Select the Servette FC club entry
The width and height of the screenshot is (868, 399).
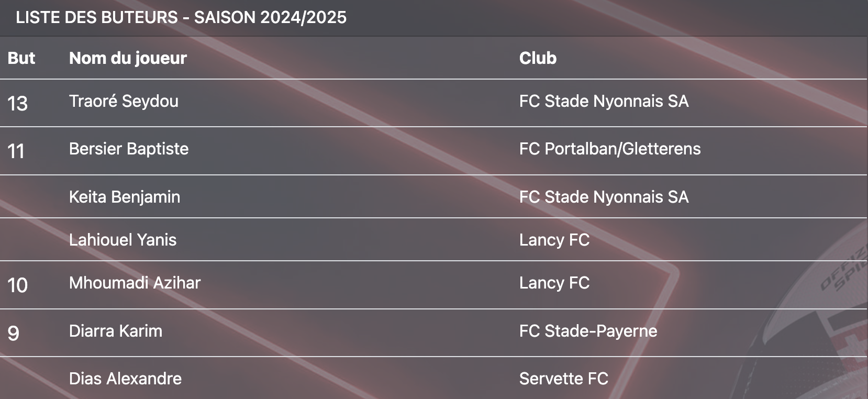coord(563,379)
